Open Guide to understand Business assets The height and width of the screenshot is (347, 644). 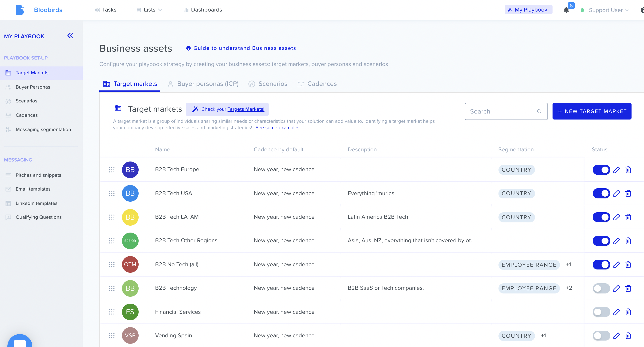241,48
